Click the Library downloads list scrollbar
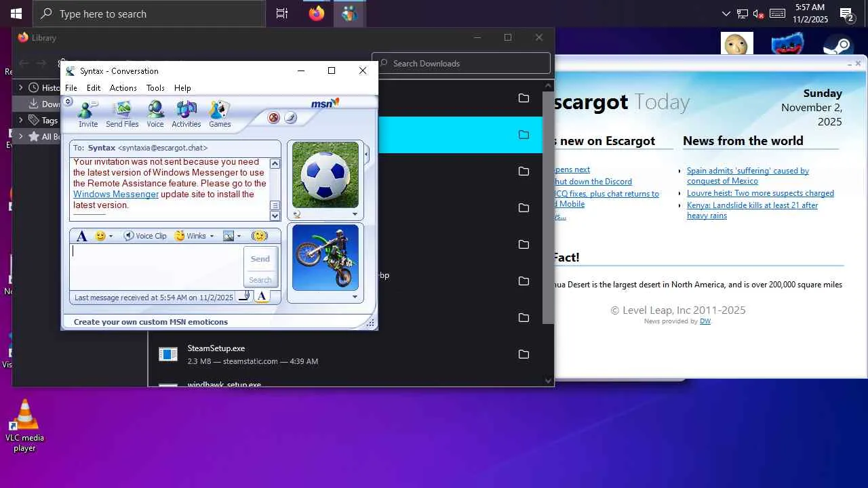This screenshot has width=868, height=488. pos(549,207)
